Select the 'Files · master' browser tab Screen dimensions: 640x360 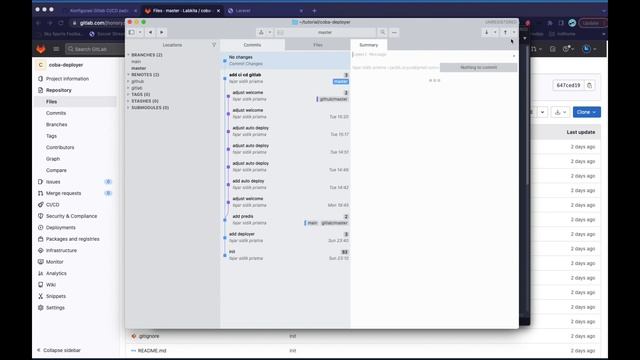pos(182,11)
